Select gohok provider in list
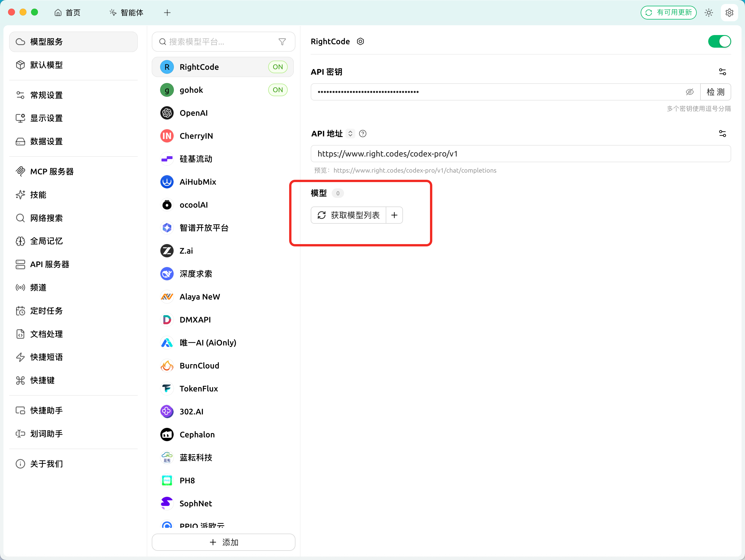 [x=223, y=90]
